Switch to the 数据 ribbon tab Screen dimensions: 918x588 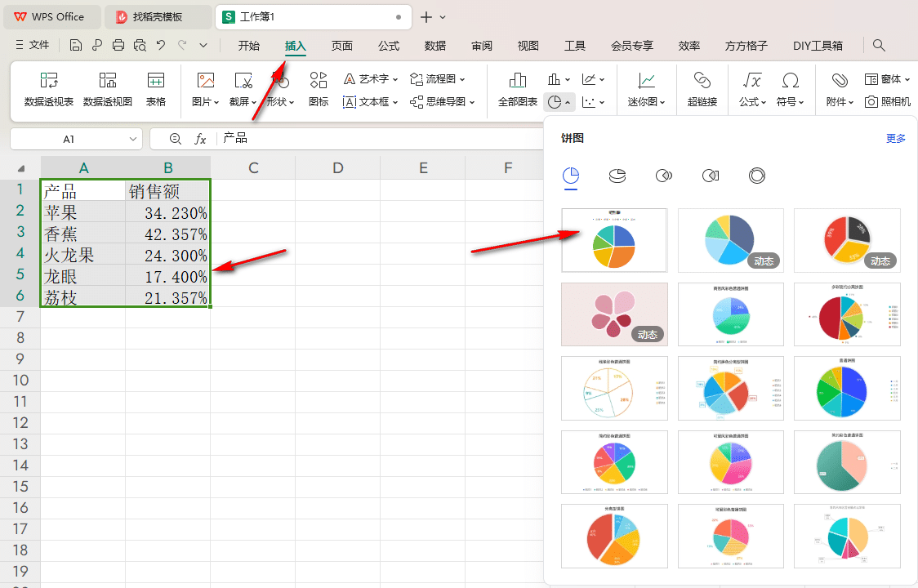(435, 46)
